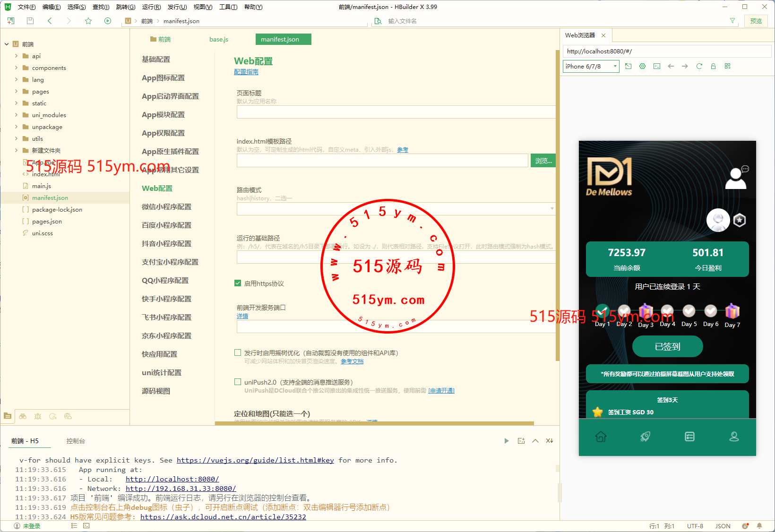Open browser settings gear icon

tap(642, 66)
